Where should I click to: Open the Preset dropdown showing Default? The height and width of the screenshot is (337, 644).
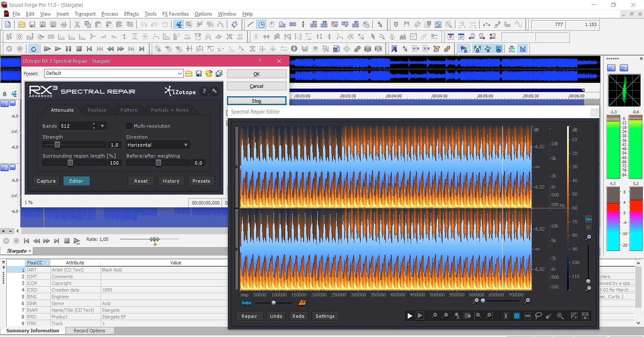coord(114,74)
